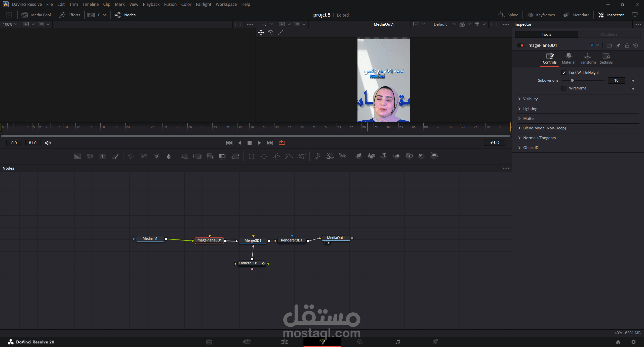Adjust the Subdivisions slider handle
Screen dimensions: 644x347
[572, 81]
